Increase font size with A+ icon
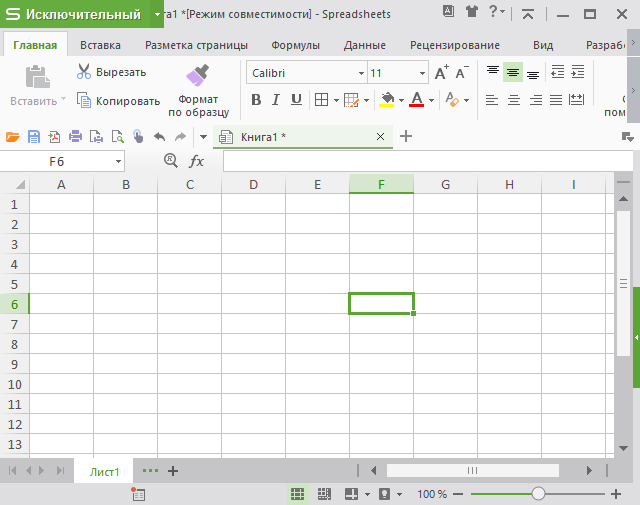 [x=441, y=73]
